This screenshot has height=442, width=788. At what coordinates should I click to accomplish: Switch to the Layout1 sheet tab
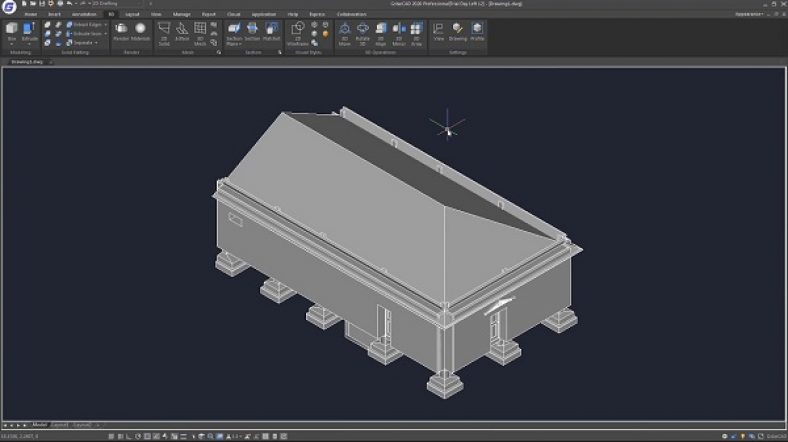(60, 425)
